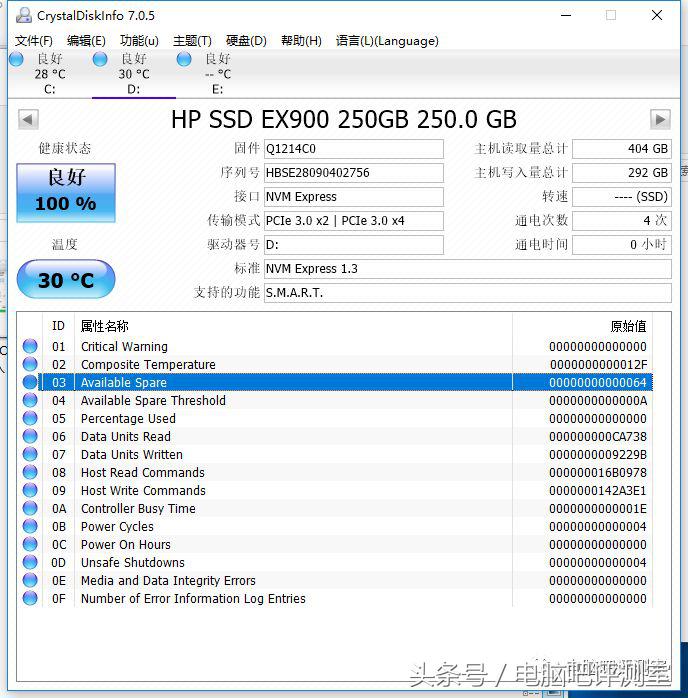
Task: Minimize the CrystalDiskInfo window
Action: tap(566, 15)
